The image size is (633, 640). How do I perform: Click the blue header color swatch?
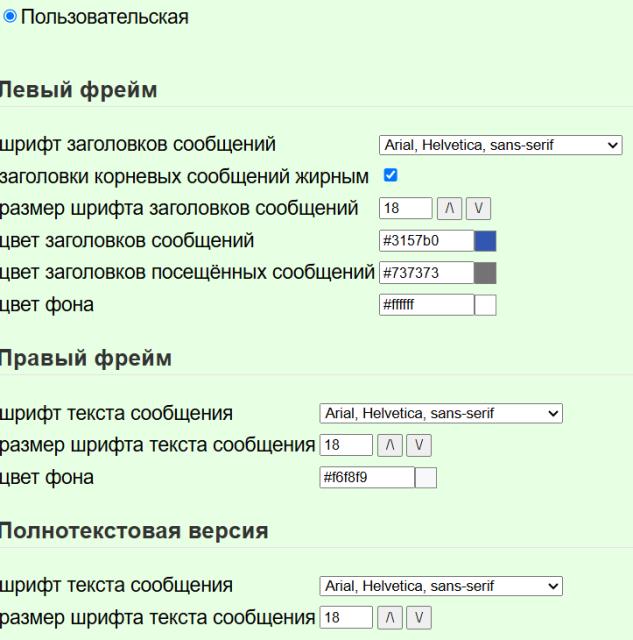(485, 241)
